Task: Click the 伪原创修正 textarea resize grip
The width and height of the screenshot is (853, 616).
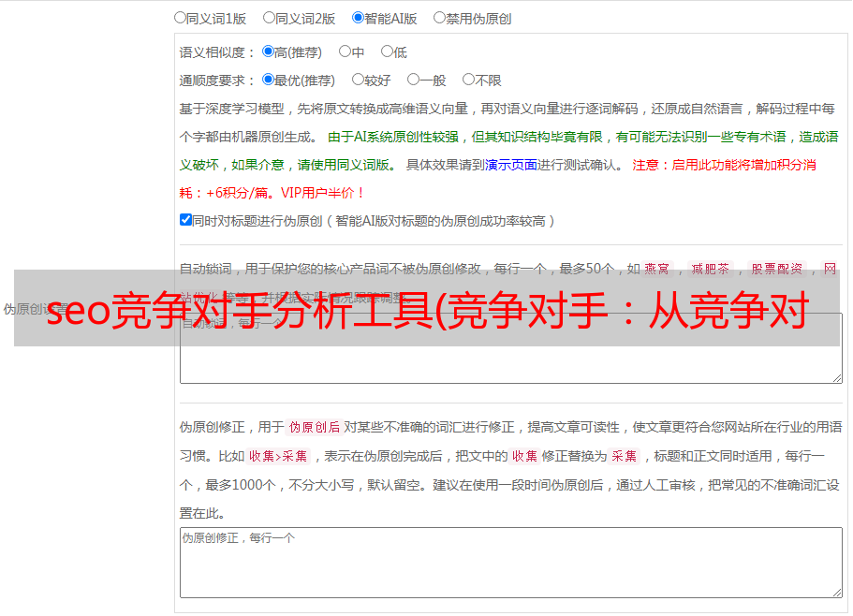Action: (837, 592)
